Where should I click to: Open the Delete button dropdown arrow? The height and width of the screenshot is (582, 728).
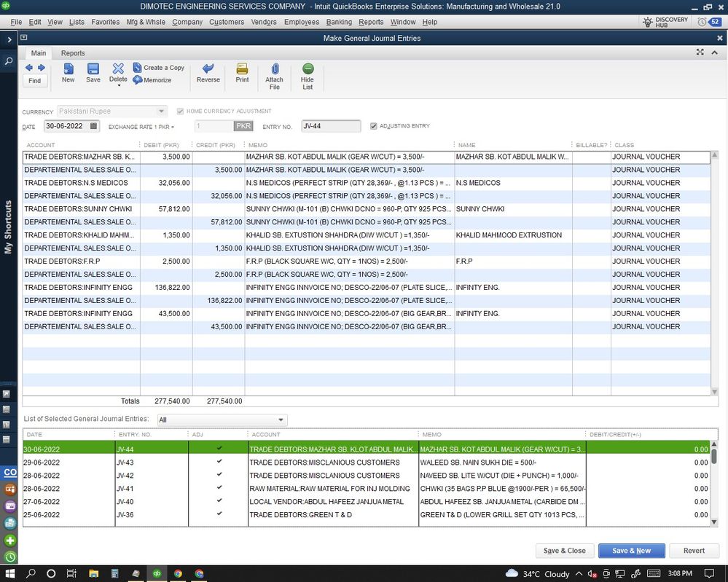pyautogui.click(x=118, y=86)
